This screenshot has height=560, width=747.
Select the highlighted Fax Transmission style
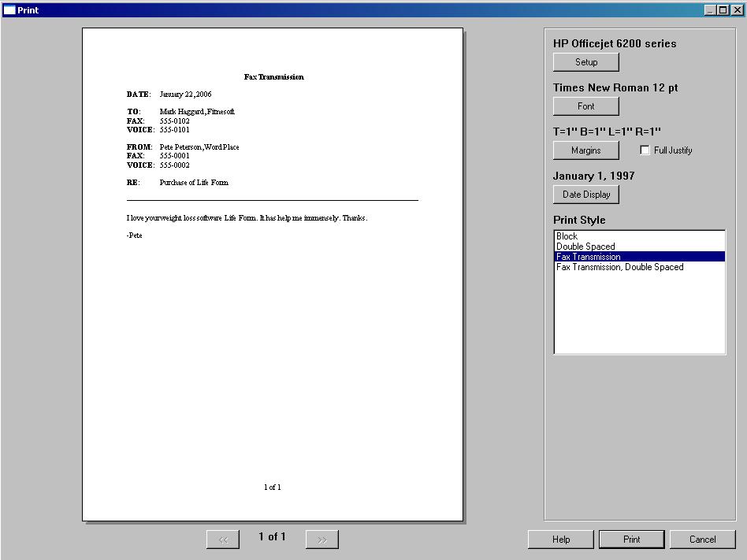click(x=589, y=257)
